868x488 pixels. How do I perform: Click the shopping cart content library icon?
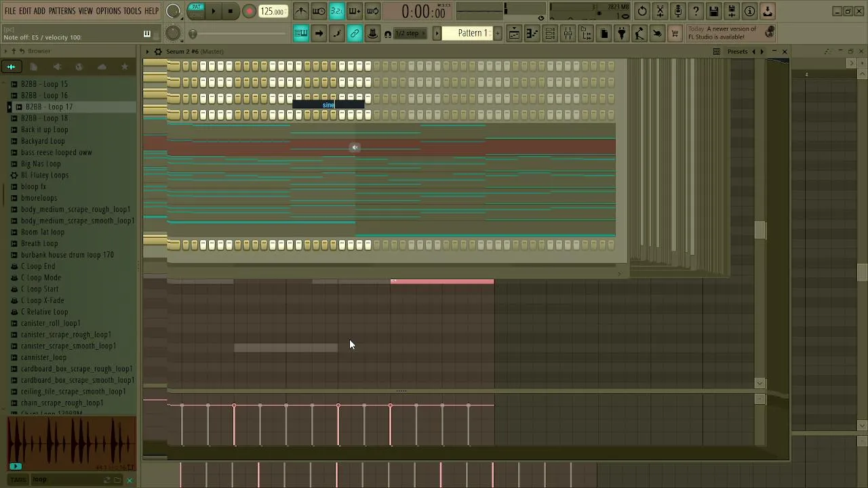click(x=675, y=33)
